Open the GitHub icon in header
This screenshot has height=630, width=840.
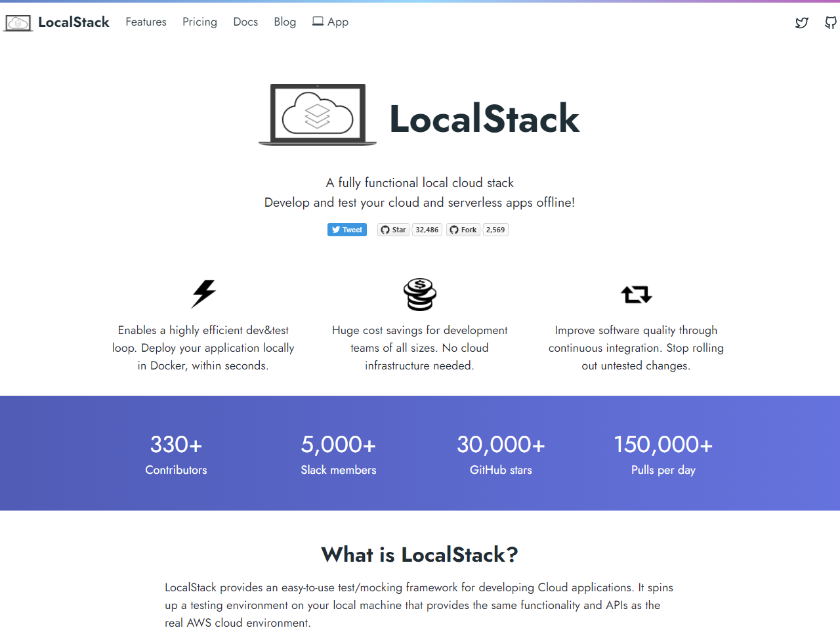pos(831,23)
